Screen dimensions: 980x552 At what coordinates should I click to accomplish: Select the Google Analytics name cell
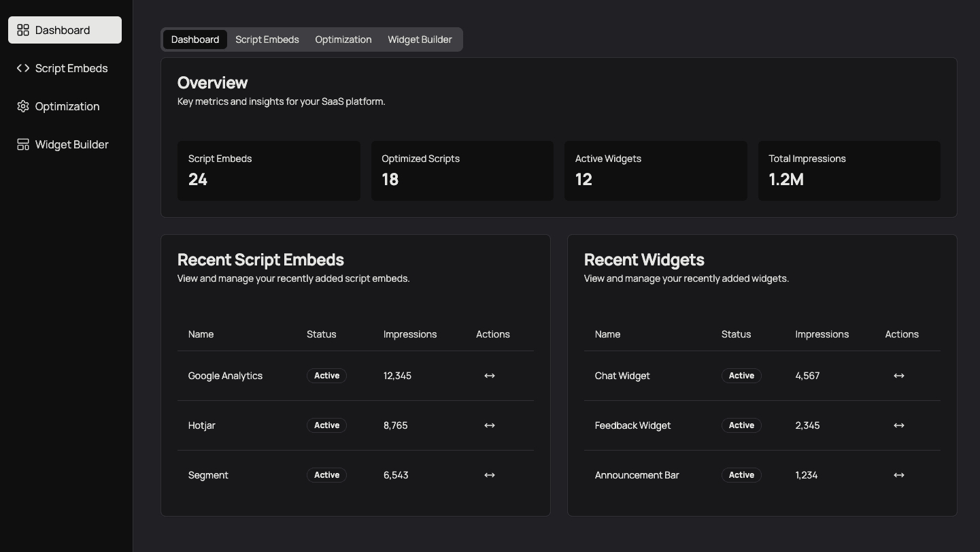225,376
